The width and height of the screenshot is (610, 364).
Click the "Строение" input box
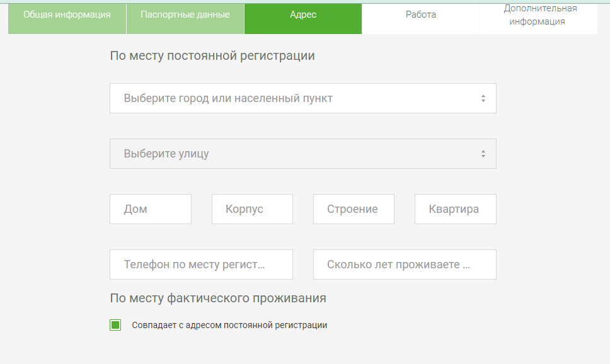(x=354, y=208)
